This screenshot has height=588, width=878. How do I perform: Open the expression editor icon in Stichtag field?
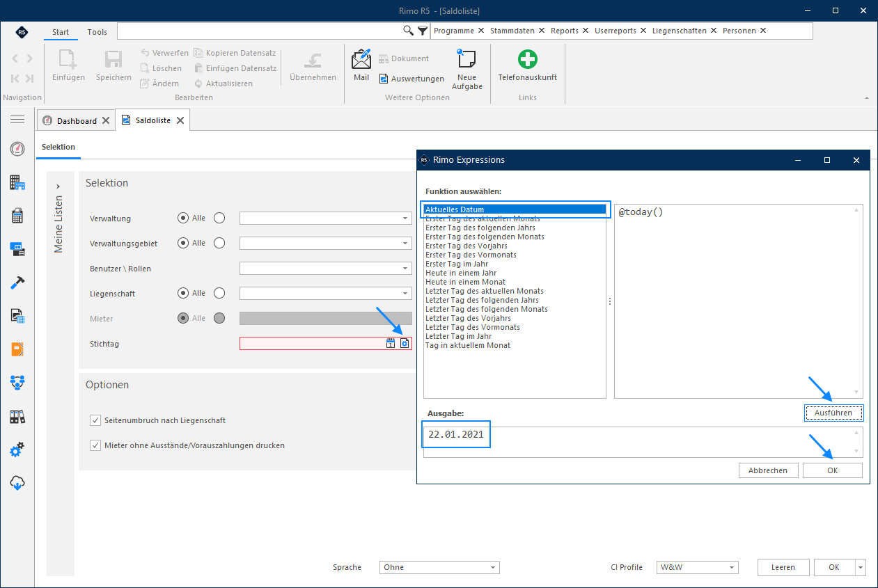coord(405,343)
